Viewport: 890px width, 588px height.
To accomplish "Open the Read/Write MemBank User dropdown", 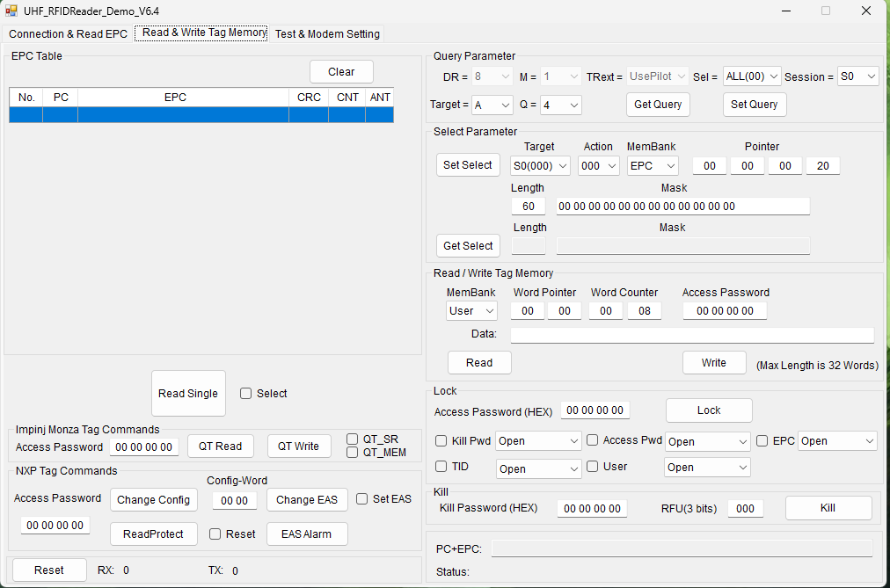I will tap(471, 311).
